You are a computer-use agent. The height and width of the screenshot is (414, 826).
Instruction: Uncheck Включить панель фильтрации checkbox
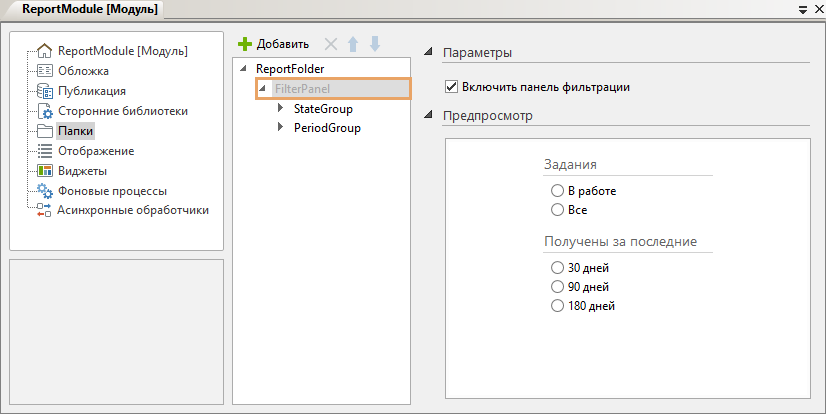[x=451, y=87]
